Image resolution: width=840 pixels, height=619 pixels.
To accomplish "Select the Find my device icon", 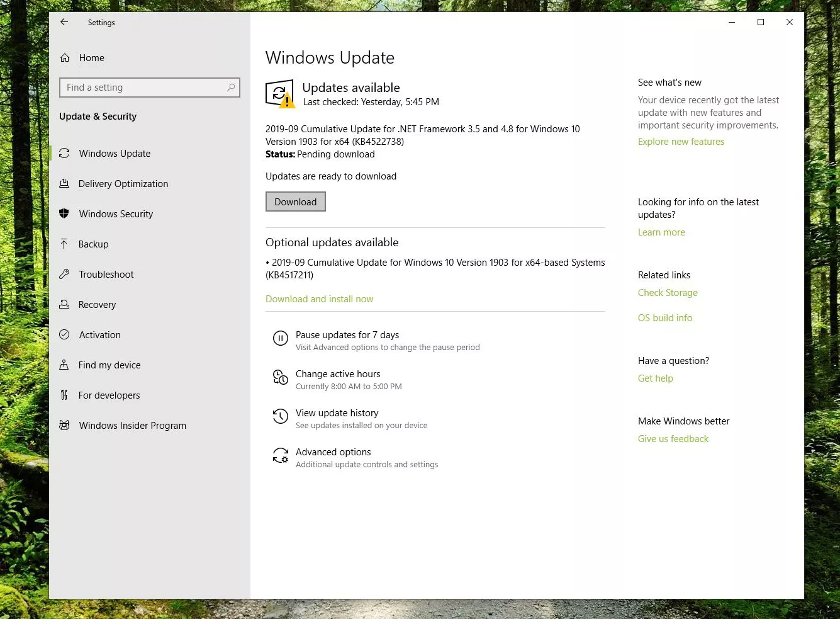I will [65, 365].
